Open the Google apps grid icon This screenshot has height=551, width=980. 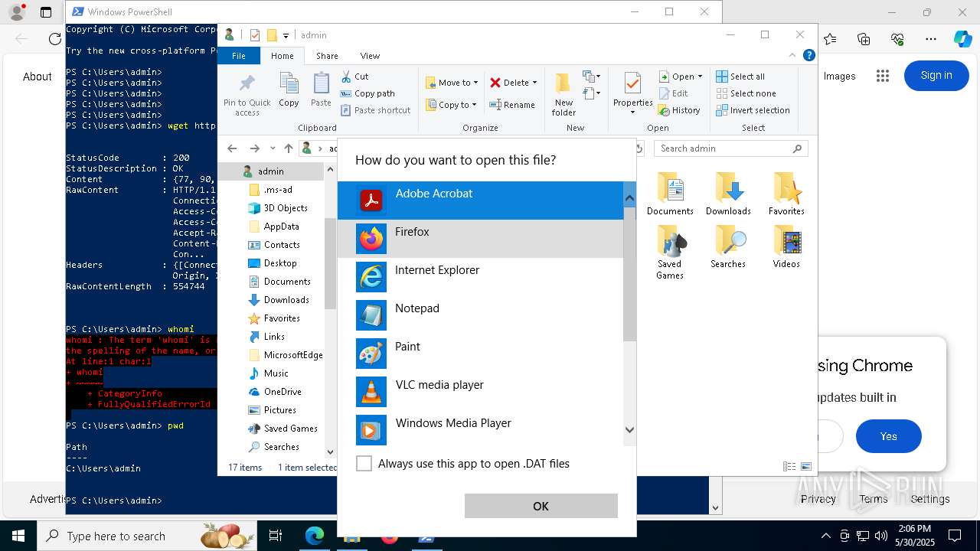click(x=883, y=76)
